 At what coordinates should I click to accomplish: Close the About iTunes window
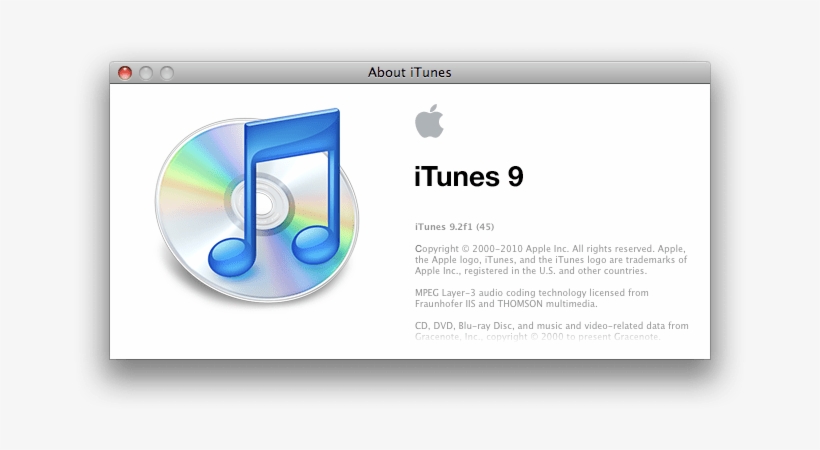pos(125,73)
